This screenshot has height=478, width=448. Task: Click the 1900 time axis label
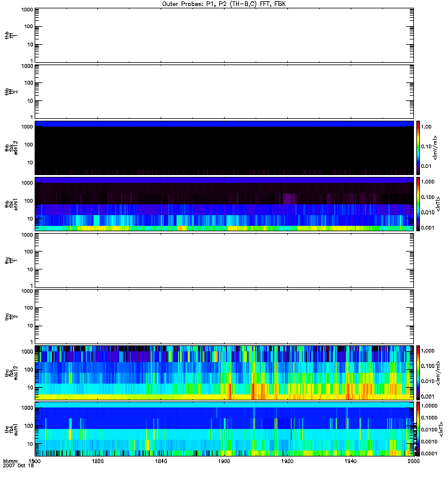[224, 462]
